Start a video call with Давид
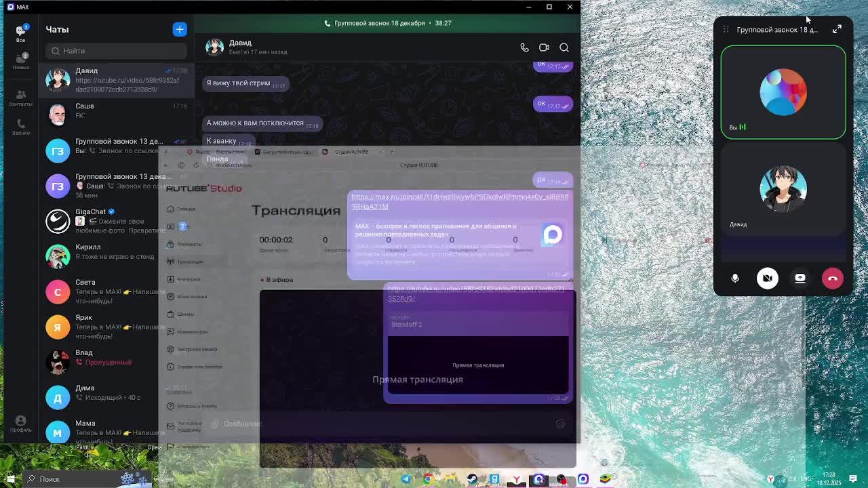The height and width of the screenshot is (488, 868). [x=544, y=47]
